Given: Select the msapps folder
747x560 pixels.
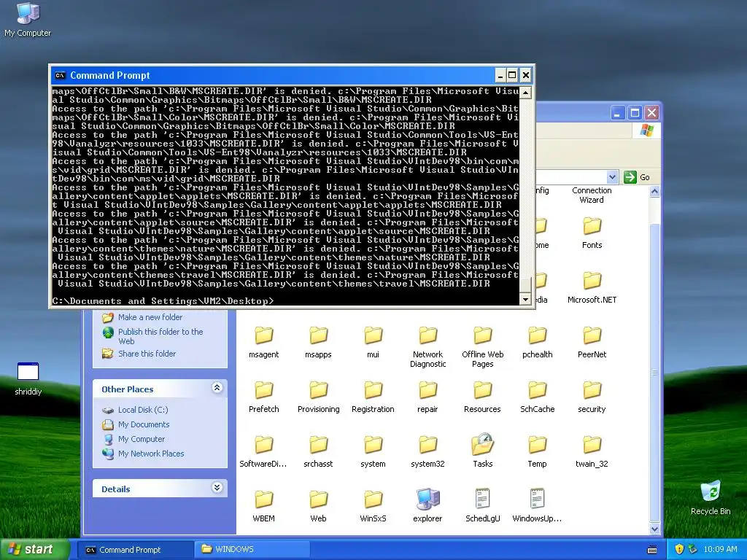Looking at the screenshot, I should [318, 343].
